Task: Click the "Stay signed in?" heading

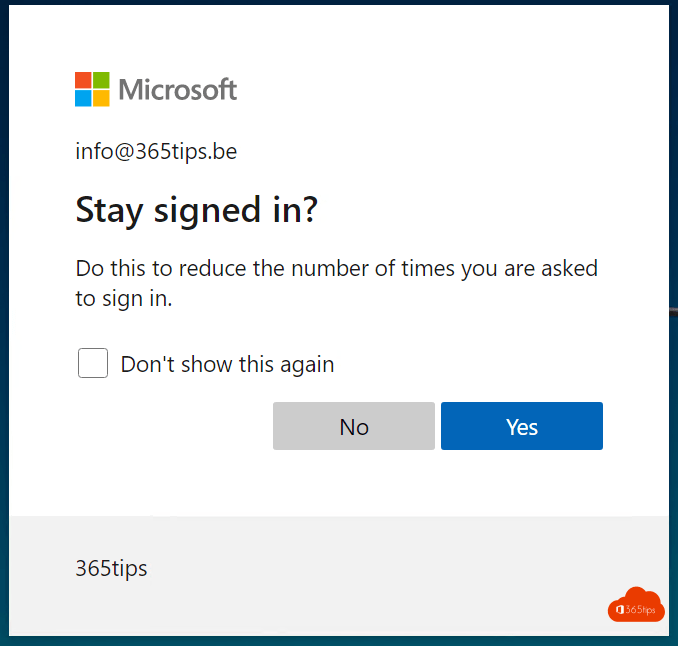Action: 196,211
